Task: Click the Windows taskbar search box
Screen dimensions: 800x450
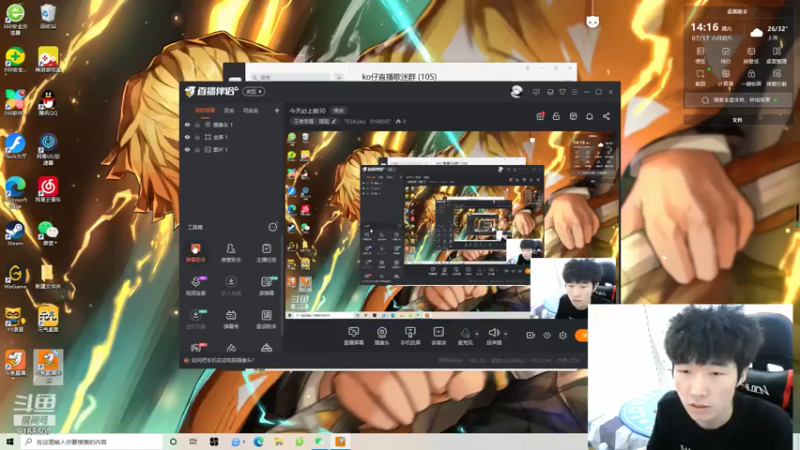Action: pos(93,442)
